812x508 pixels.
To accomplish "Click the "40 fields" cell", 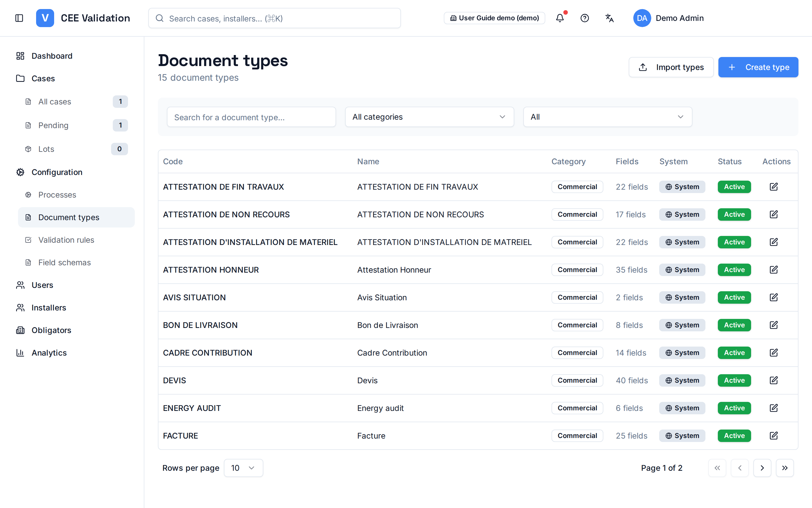I will pyautogui.click(x=632, y=380).
